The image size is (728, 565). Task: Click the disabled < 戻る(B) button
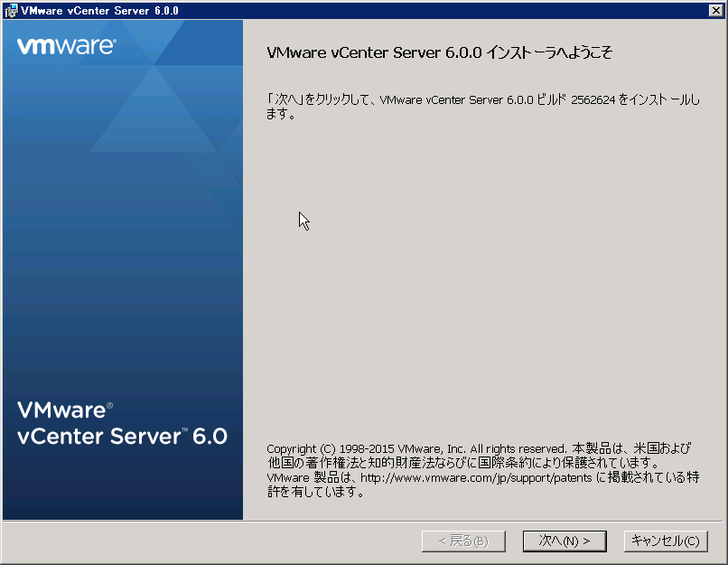coord(463,541)
